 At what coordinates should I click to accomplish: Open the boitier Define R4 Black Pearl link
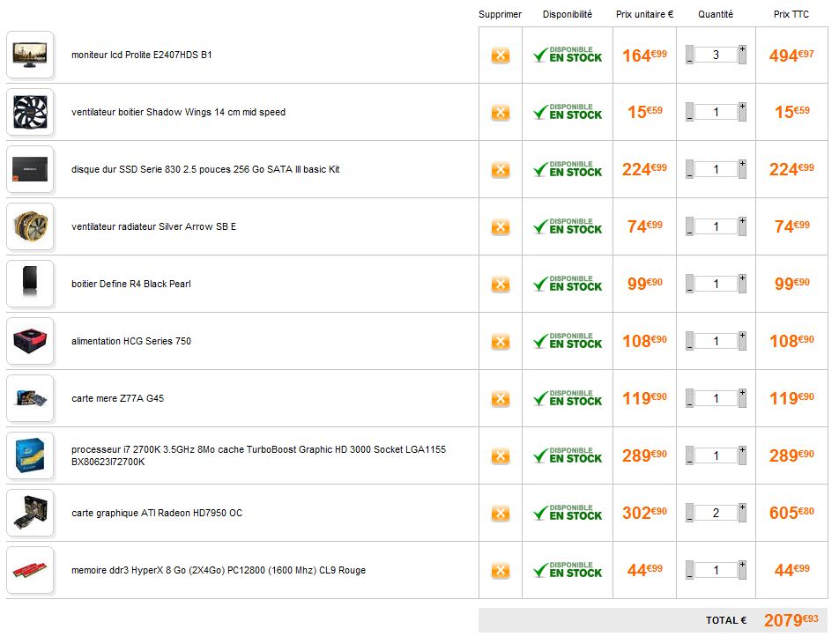[x=130, y=284]
